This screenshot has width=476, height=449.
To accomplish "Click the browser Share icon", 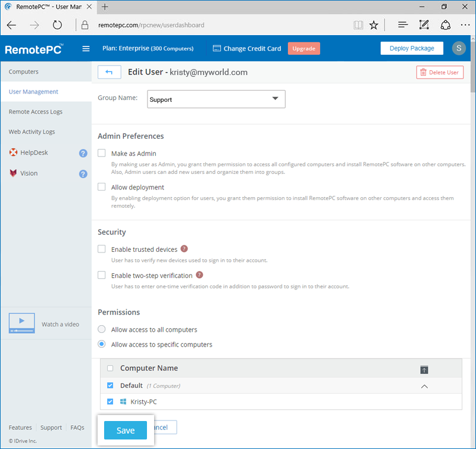I will (x=445, y=25).
